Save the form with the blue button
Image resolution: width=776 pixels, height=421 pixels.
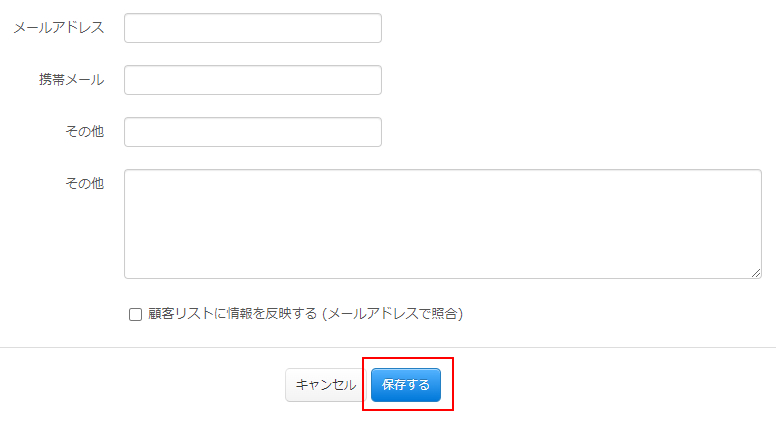[x=406, y=385]
